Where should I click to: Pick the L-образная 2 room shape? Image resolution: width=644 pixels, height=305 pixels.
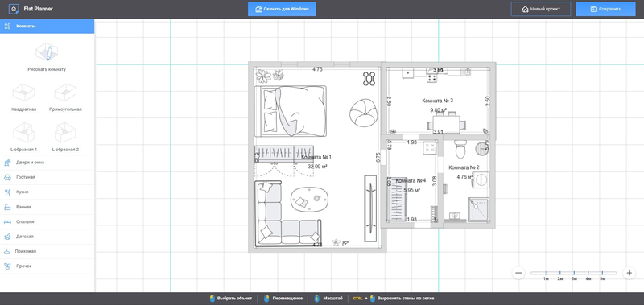(x=65, y=133)
